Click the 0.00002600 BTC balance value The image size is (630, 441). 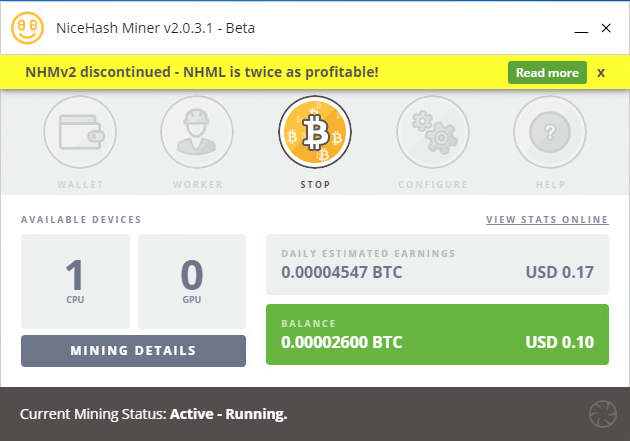click(x=342, y=342)
